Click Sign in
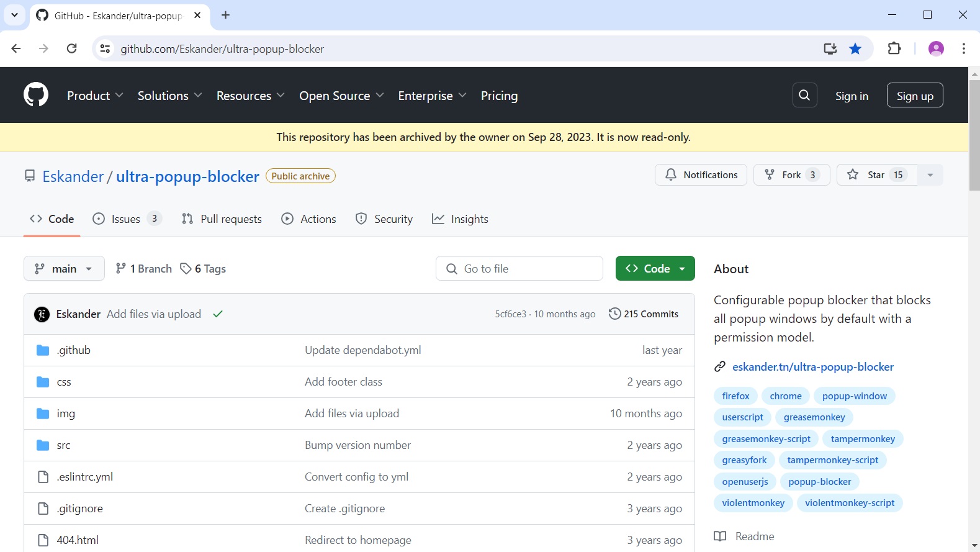 pos(852,96)
